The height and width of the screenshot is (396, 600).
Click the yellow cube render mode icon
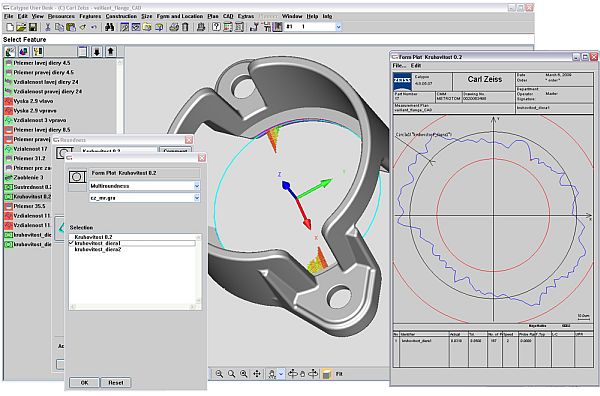tap(326, 374)
